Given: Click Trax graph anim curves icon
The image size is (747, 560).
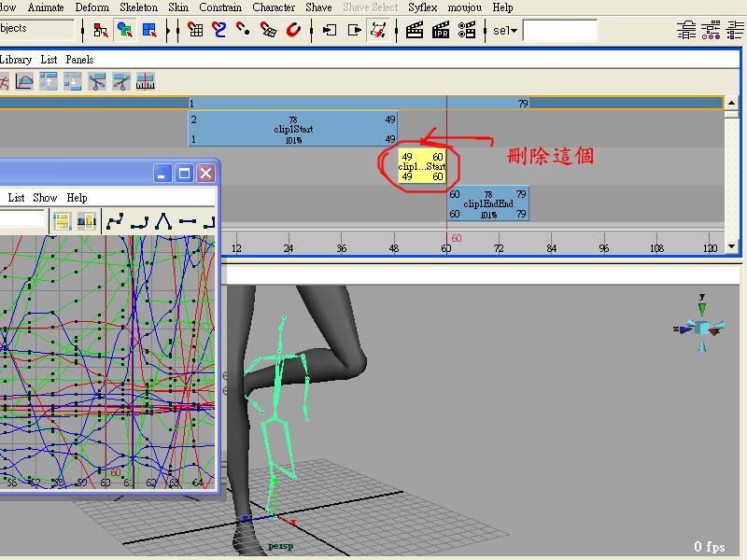Looking at the screenshot, I should pos(24,81).
